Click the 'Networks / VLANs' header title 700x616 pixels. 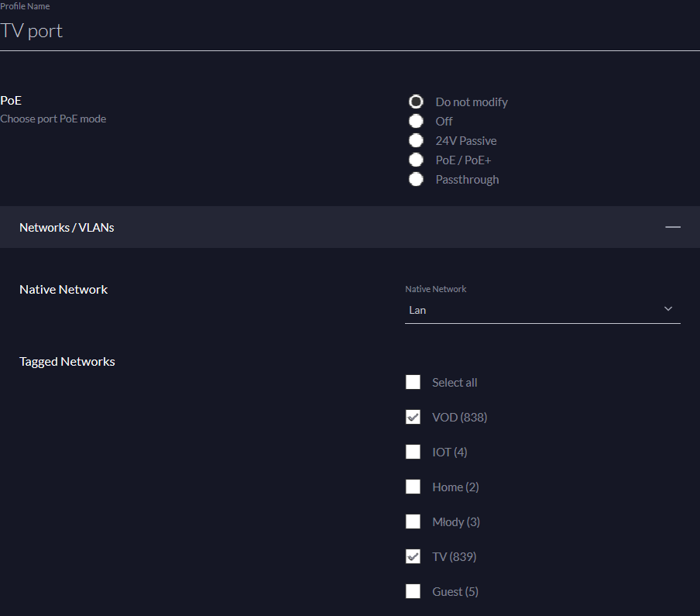pos(67,227)
